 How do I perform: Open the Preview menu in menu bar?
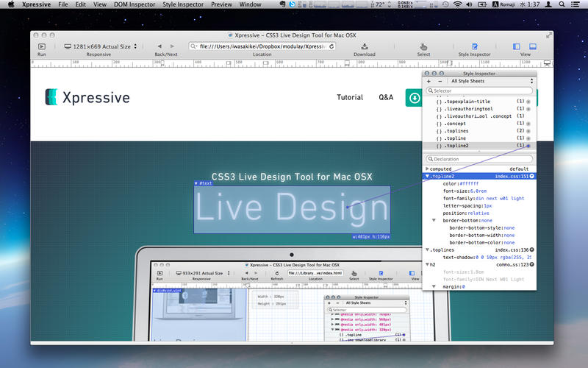(221, 4)
